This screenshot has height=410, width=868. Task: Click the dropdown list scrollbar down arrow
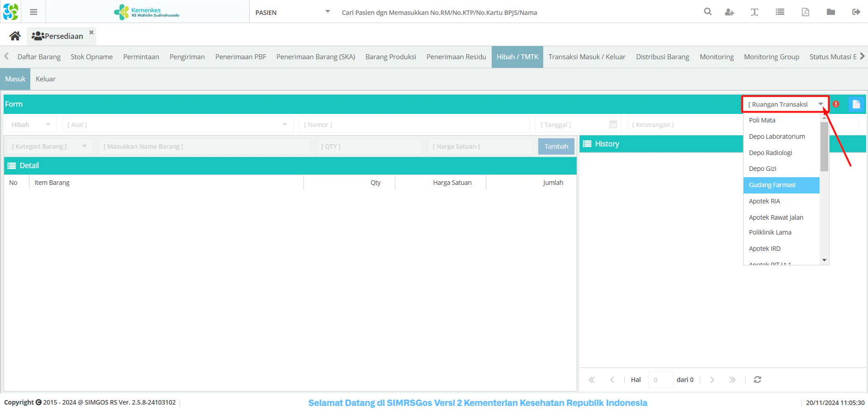(x=824, y=260)
